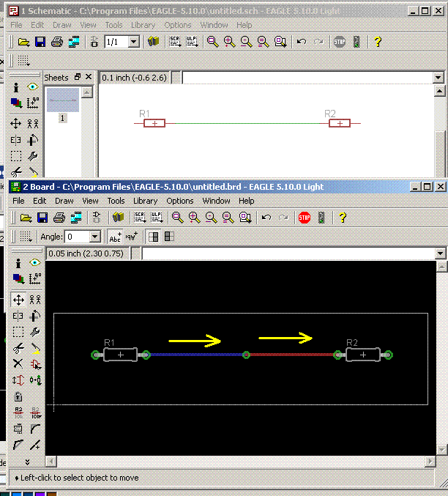The height and width of the screenshot is (496, 448).
Task: Select the Paste tool in Board palette
Action: (35, 348)
